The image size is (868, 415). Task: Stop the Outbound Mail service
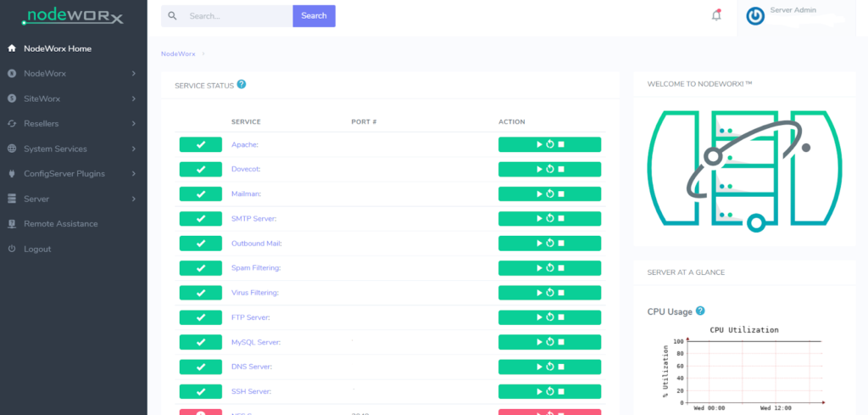[x=561, y=244]
